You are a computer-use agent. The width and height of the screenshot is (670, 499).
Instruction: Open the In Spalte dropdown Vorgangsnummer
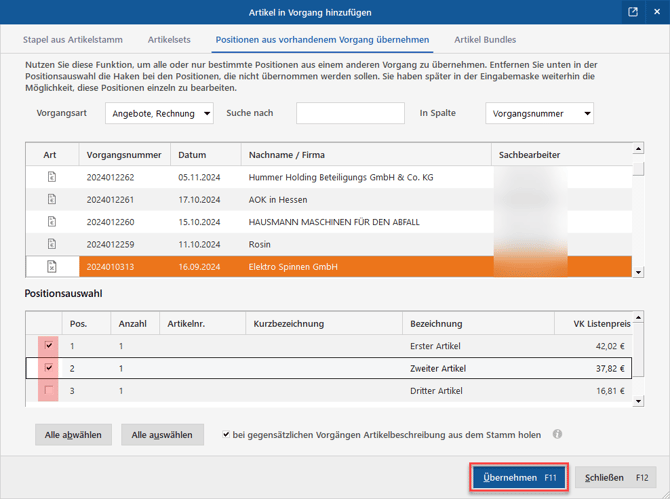(539, 113)
